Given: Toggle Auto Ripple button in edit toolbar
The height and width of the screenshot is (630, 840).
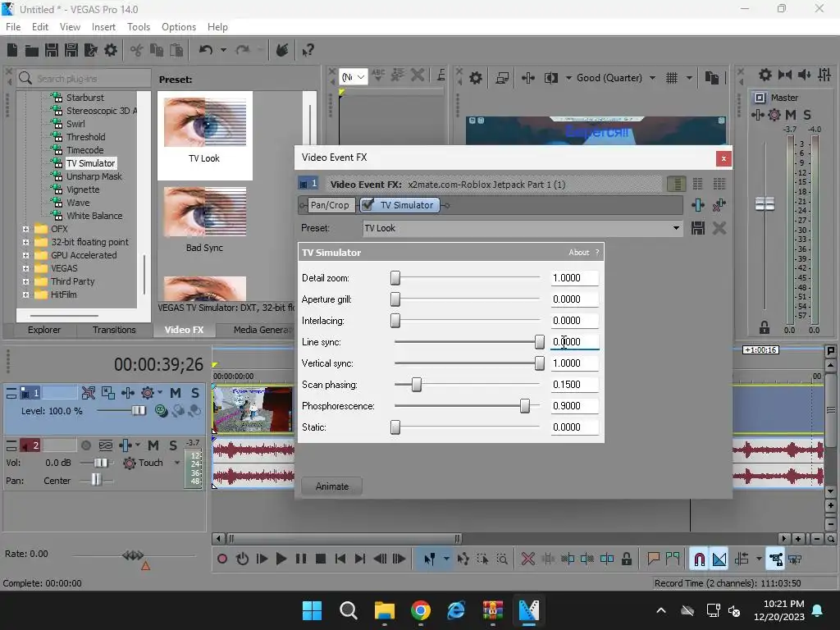Looking at the screenshot, I should tap(742, 559).
